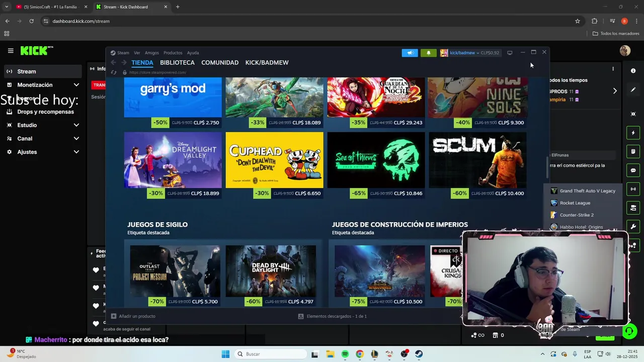Reload the Steam store page
644x362 pixels.
tap(114, 72)
